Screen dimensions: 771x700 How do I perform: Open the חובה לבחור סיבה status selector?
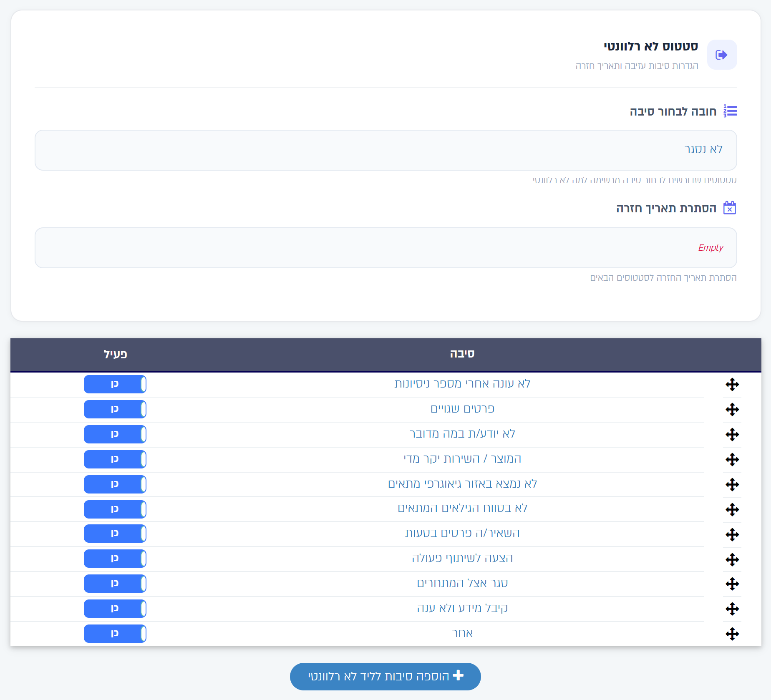[386, 150]
